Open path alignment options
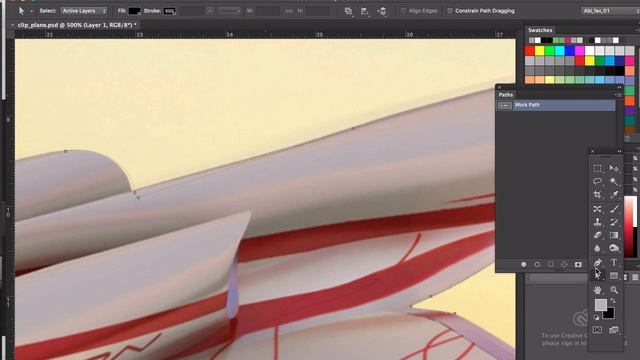The width and height of the screenshot is (640, 360). click(364, 11)
